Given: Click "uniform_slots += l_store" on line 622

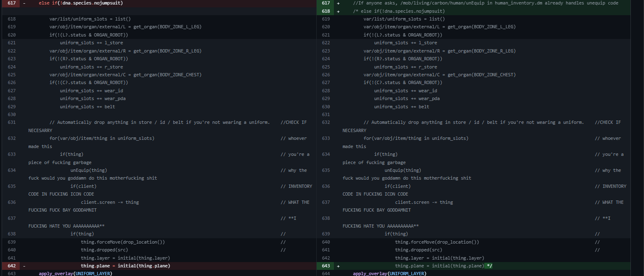Looking at the screenshot, I should 406,43.
